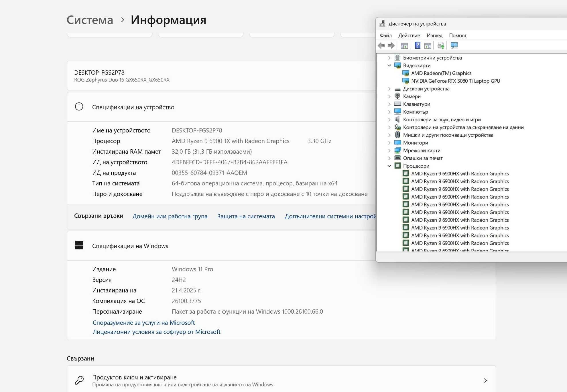
Task: Select the Опашки за печат category
Action: click(423, 158)
